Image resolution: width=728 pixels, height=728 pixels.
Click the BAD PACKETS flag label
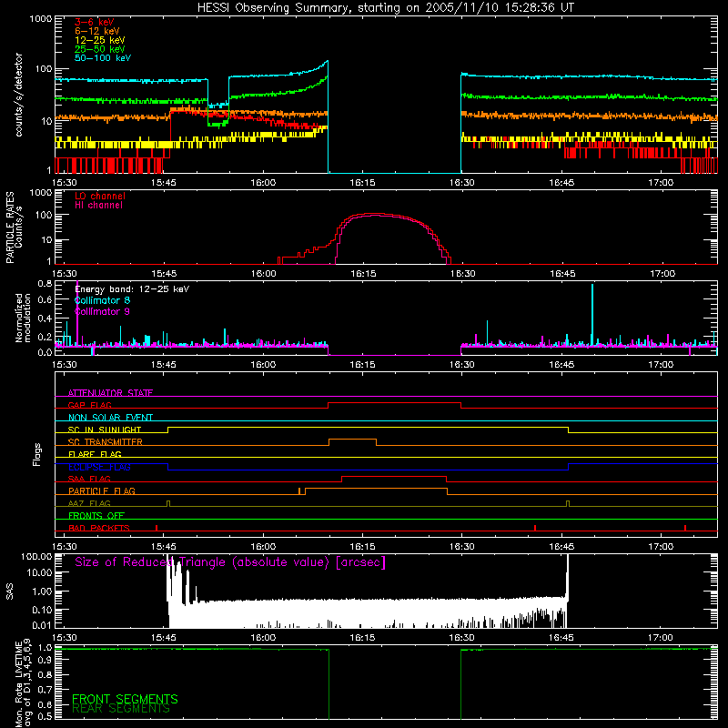99,528
